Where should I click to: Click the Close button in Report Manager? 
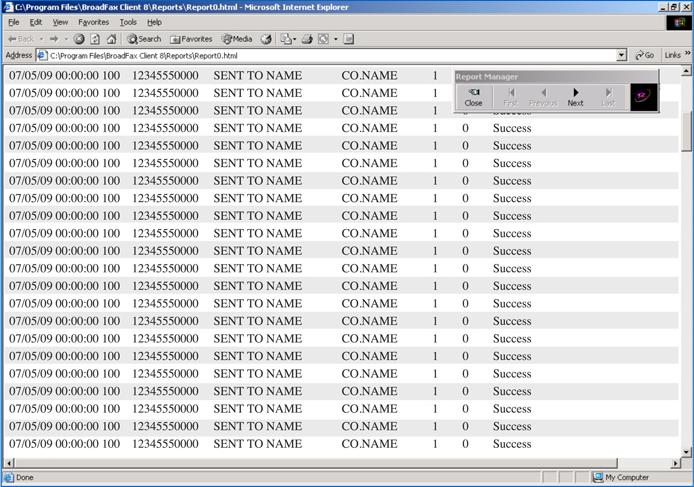point(473,97)
